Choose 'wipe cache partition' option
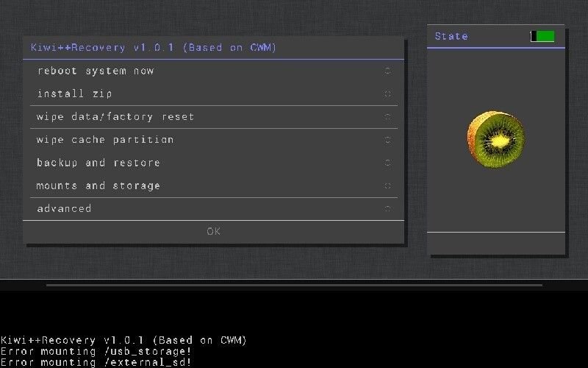The height and width of the screenshot is (368, 588). 214,140
